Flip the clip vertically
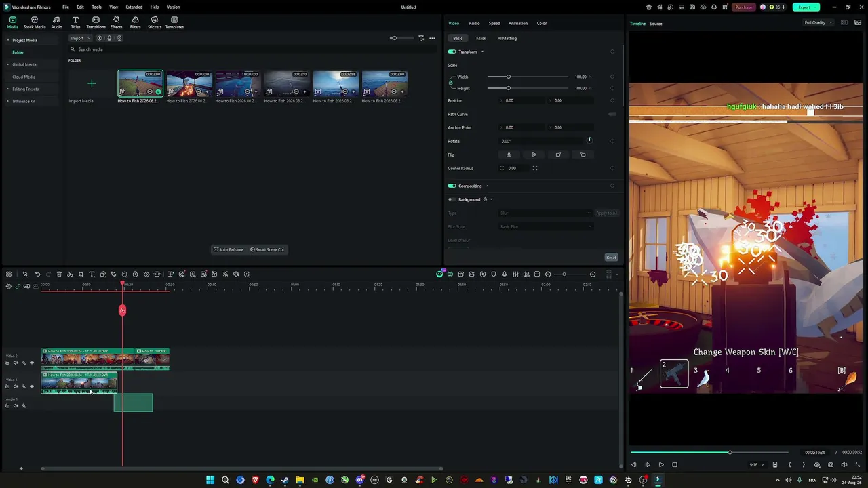This screenshot has width=868, height=488. coord(534,155)
